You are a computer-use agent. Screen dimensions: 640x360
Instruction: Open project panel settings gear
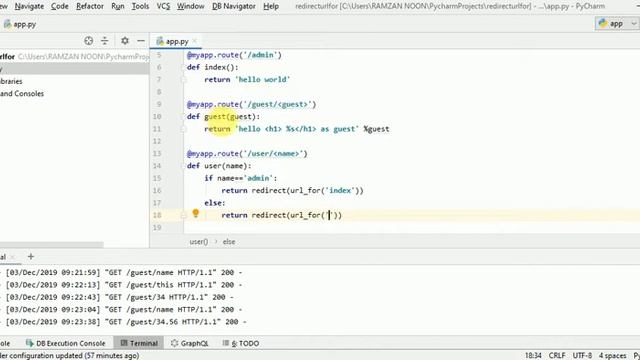pyautogui.click(x=125, y=40)
